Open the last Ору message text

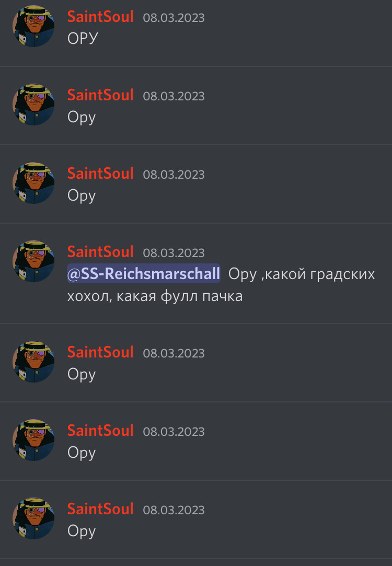[x=82, y=532]
